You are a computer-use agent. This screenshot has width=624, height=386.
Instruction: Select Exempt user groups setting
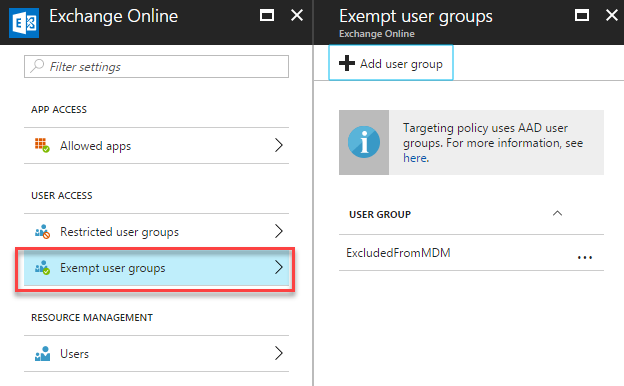tap(156, 268)
